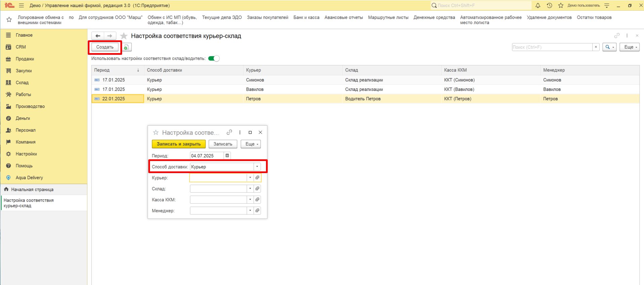Open Банк и касса shortcut
Screen dimensions: 644x285
(x=306, y=17)
